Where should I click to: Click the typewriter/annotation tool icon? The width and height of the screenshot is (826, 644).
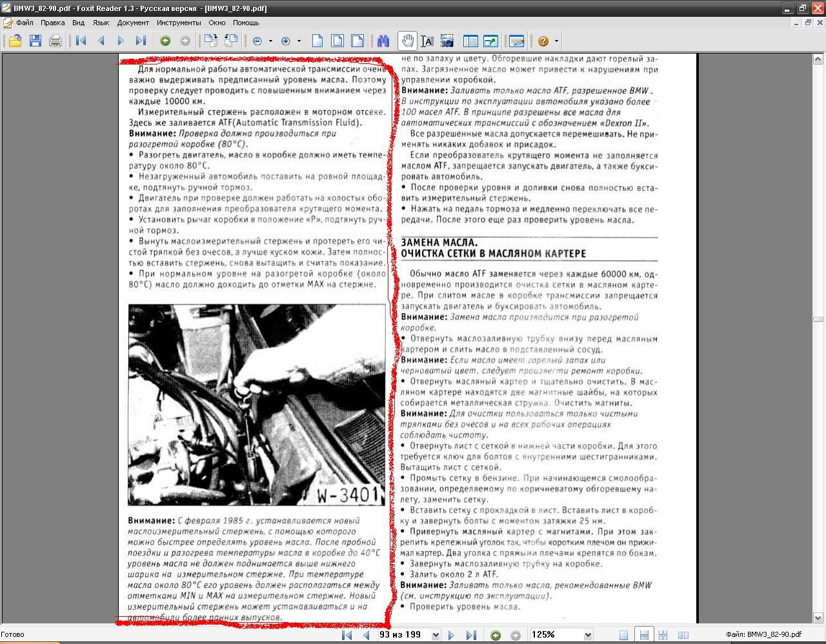(517, 41)
